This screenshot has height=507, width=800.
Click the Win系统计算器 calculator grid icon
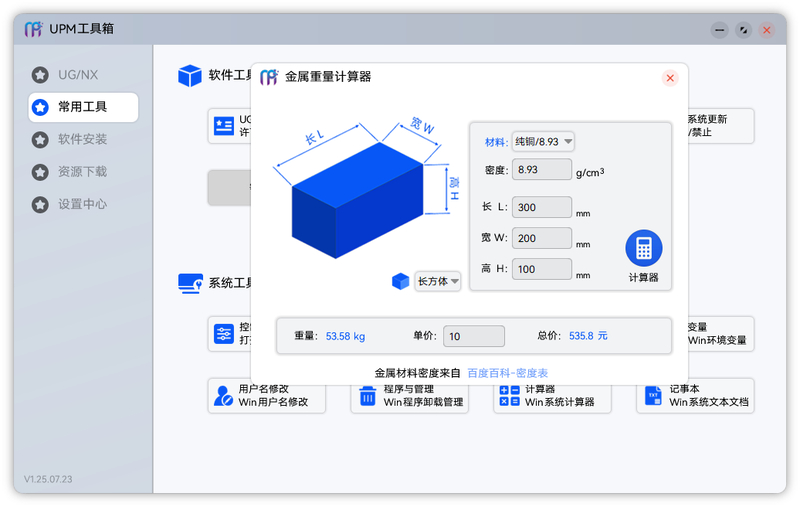[x=509, y=396]
